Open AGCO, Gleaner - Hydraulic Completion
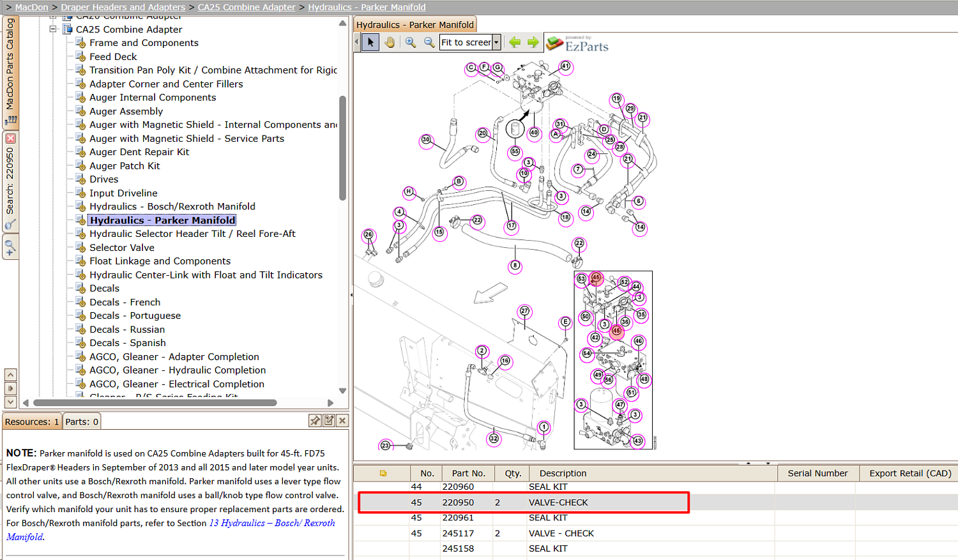This screenshot has width=958, height=560. [x=178, y=370]
